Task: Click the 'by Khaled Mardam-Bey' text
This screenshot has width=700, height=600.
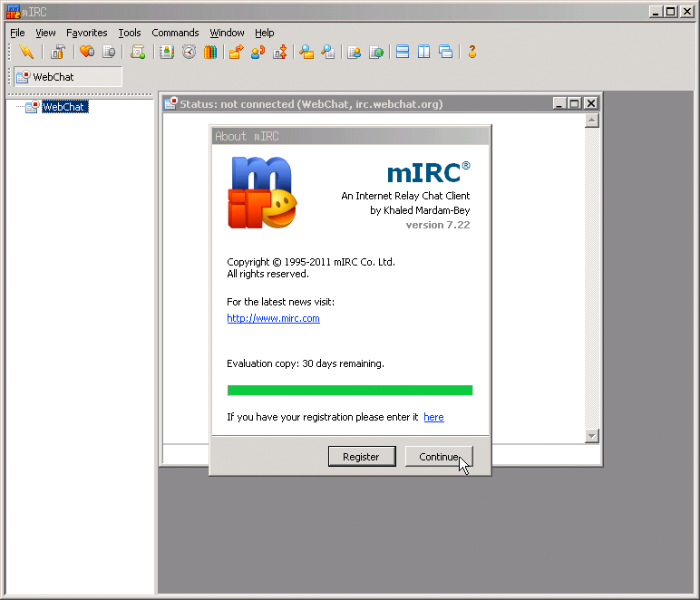Action: click(x=420, y=210)
